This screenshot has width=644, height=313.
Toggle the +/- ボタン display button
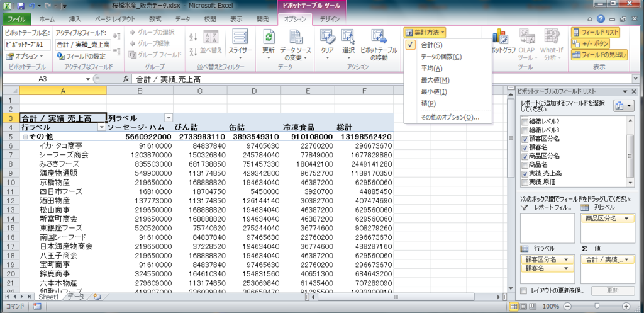pyautogui.click(x=591, y=43)
